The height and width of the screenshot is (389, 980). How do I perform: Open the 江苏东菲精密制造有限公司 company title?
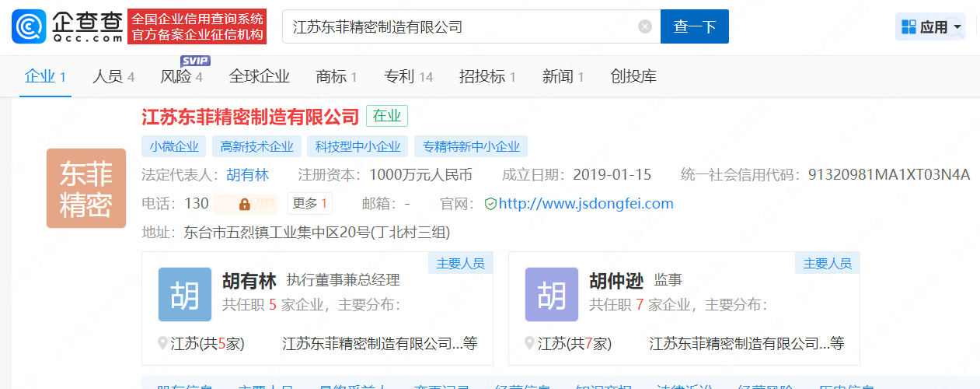click(250, 117)
